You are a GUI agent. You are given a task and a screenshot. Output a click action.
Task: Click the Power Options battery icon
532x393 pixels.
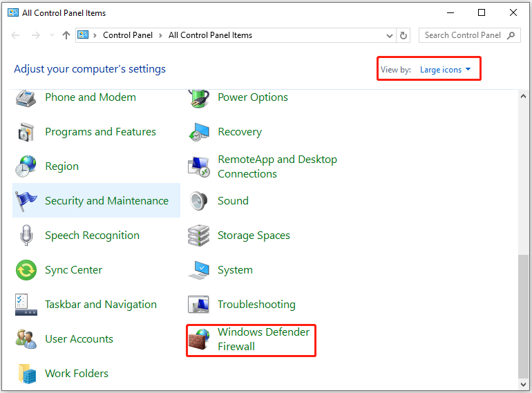[199, 98]
